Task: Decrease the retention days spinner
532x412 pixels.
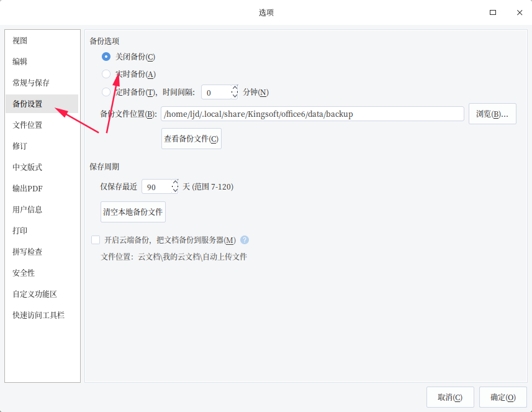Action: (x=175, y=190)
